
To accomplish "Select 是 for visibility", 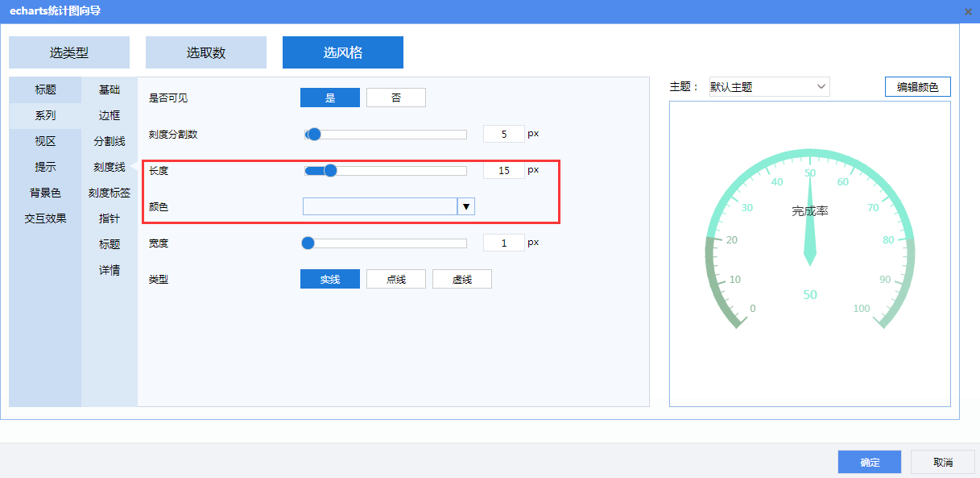I will (x=330, y=98).
